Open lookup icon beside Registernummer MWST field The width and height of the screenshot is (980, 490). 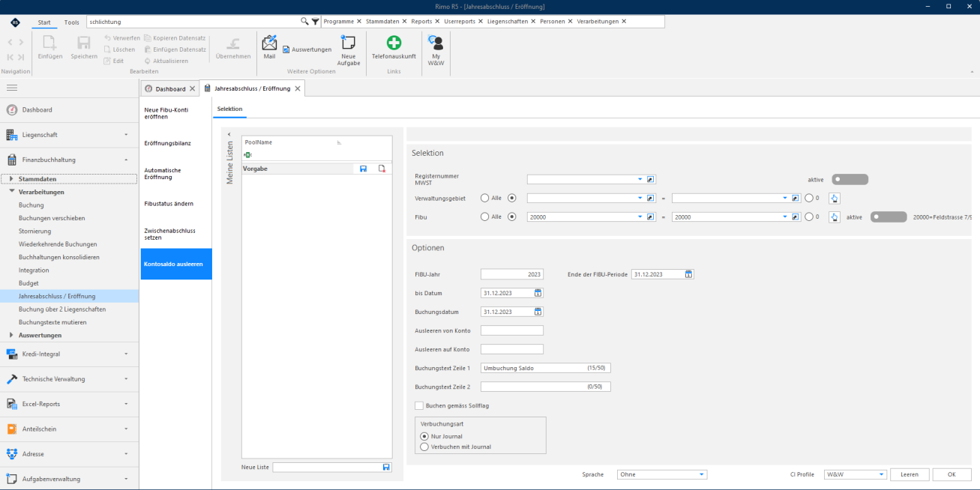(651, 179)
